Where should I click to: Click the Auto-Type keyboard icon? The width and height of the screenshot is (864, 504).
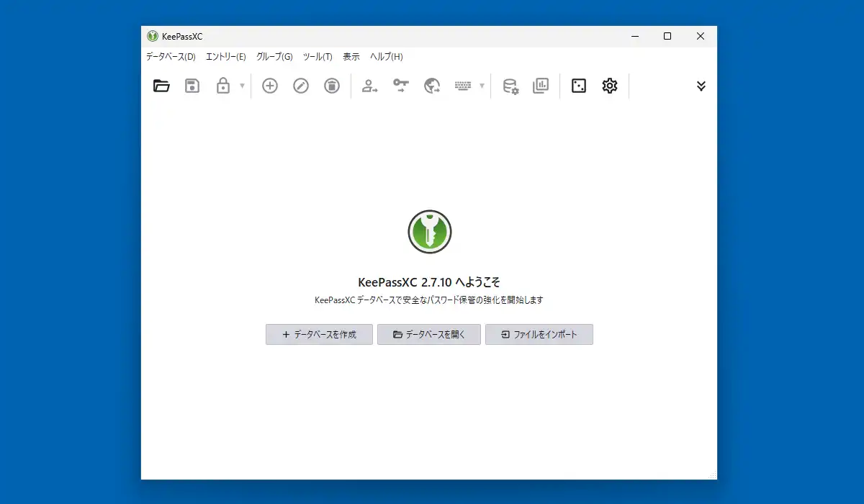point(463,86)
